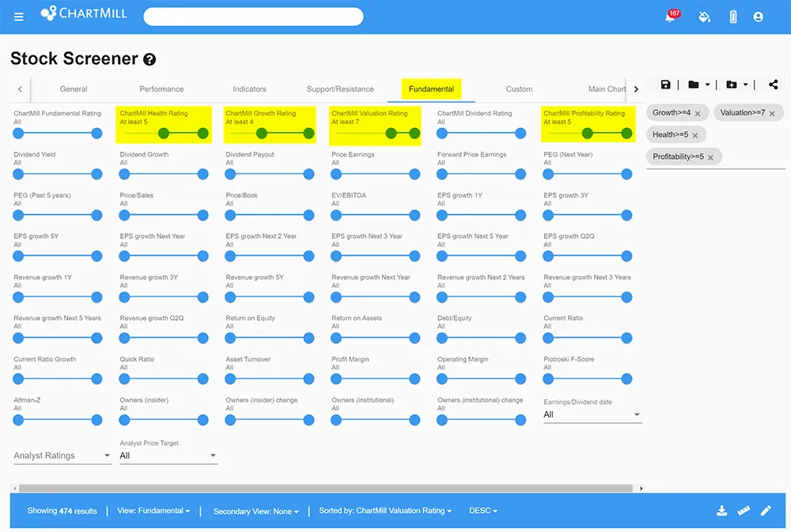
Task: Remove the Valuation>=7 filter chip
Action: (x=772, y=114)
